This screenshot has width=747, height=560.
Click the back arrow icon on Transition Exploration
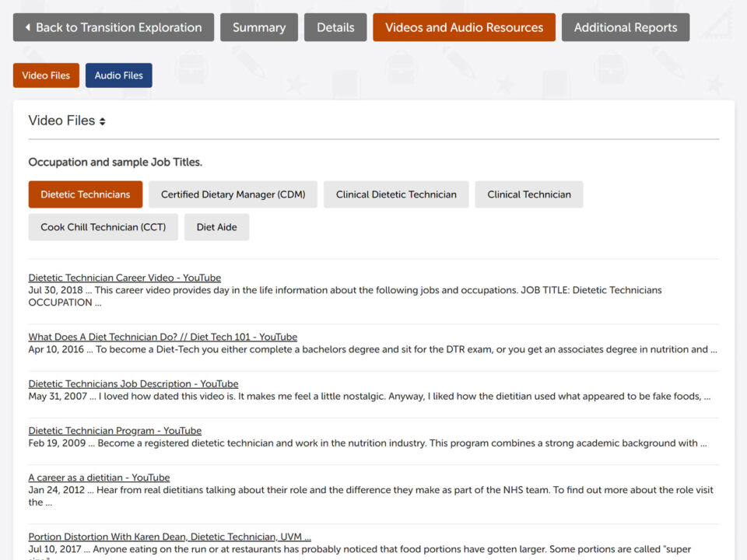[28, 27]
